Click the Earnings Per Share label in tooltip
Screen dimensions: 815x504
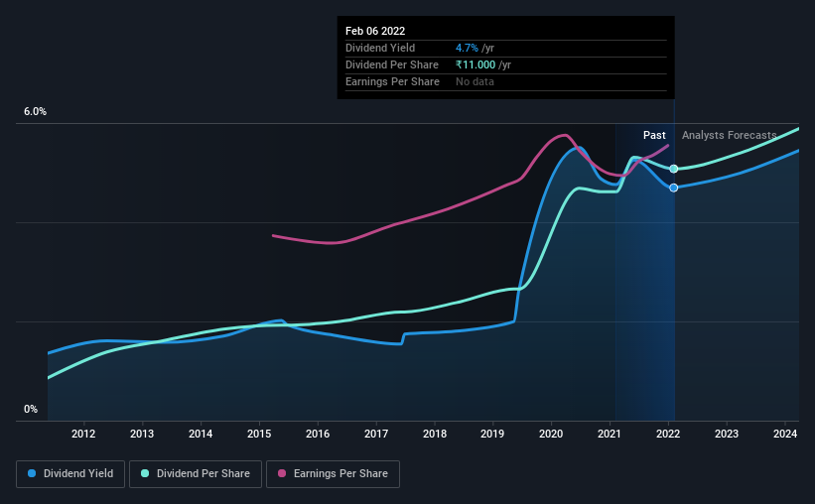tap(392, 81)
